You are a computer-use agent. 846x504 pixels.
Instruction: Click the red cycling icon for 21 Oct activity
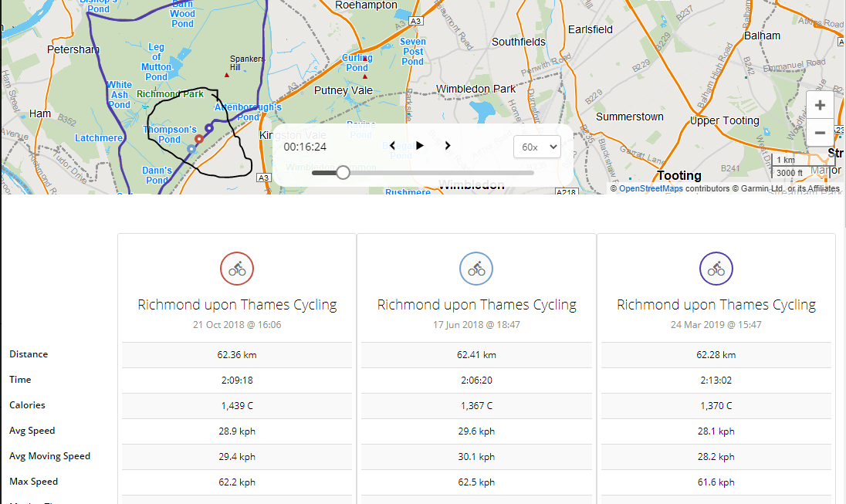coord(237,269)
